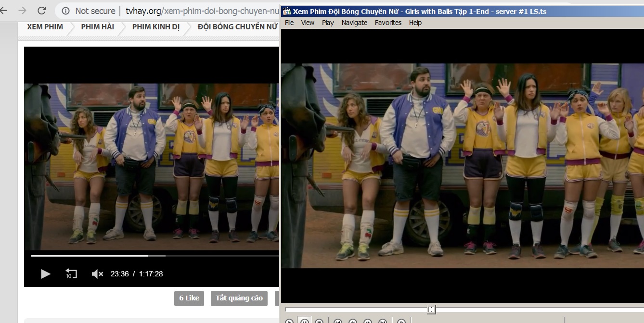644x323 pixels.
Task: Open the Favorites menu in media player
Action: point(388,23)
